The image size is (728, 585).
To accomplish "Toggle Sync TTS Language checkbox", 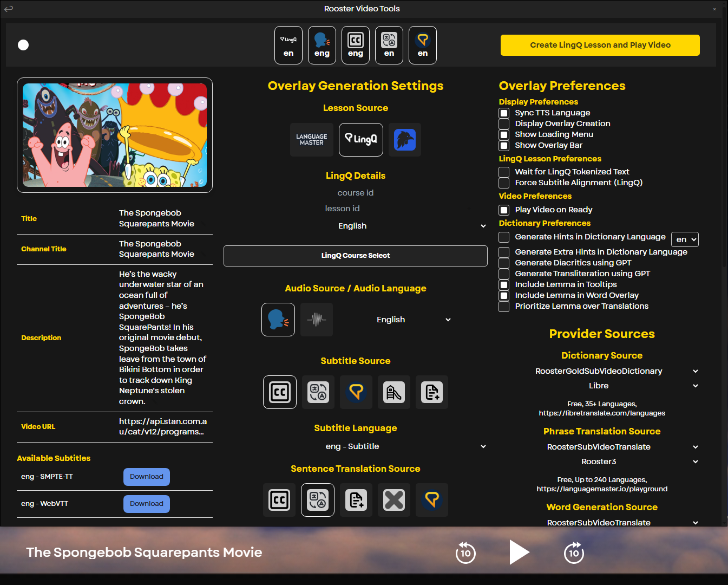I will coord(504,113).
